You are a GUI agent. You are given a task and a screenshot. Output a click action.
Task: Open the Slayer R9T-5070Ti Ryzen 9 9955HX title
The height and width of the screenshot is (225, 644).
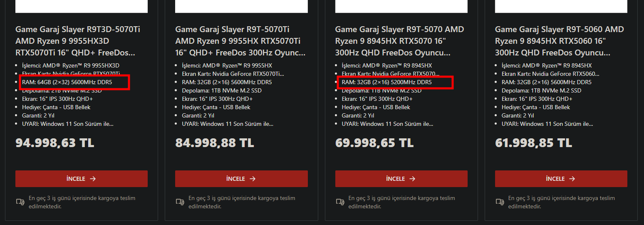240,41
